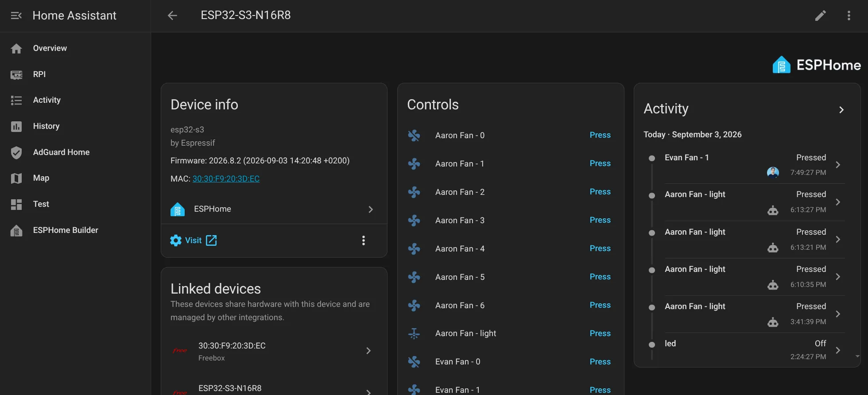Click the ESPHome logo at top right

tap(817, 65)
